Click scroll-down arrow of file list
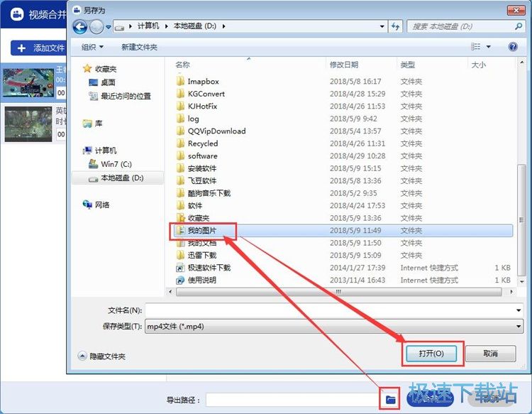The width and height of the screenshot is (532, 414). point(521,281)
